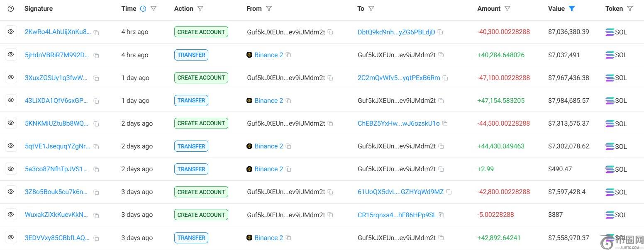Toggle eye icon for 2KwRo4LAhUijXnKu8 transaction

tap(11, 32)
